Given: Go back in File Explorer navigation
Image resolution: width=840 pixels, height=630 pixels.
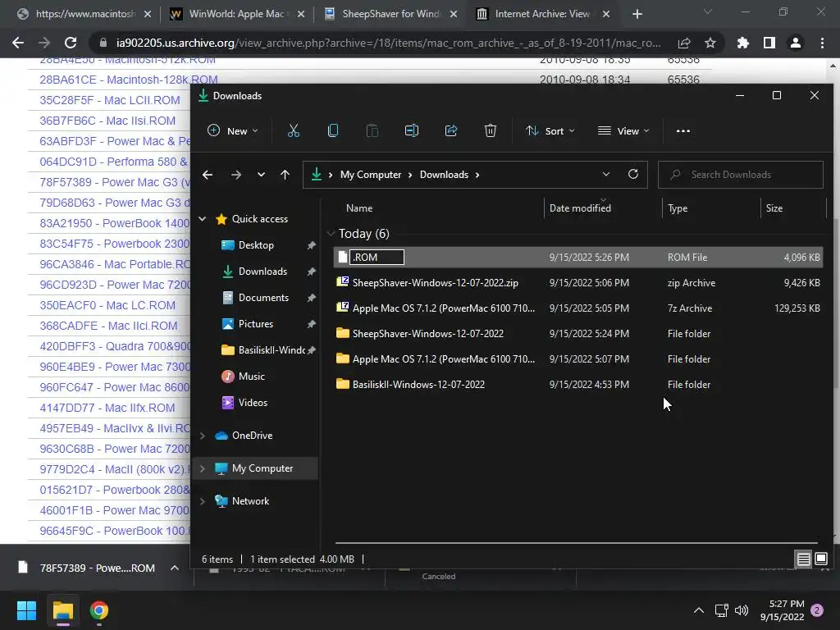Looking at the screenshot, I should [x=208, y=175].
